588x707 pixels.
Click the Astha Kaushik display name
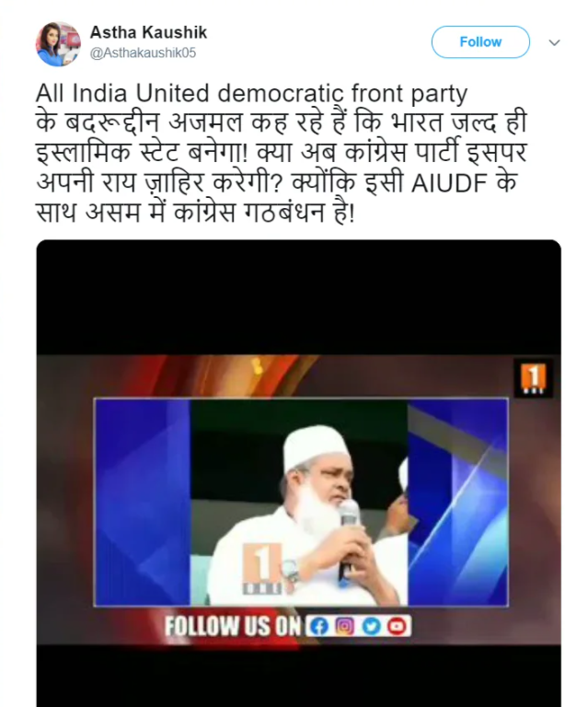point(148,32)
